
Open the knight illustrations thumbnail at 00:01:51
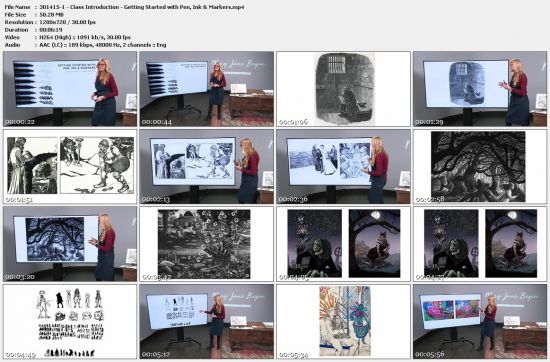(x=70, y=167)
